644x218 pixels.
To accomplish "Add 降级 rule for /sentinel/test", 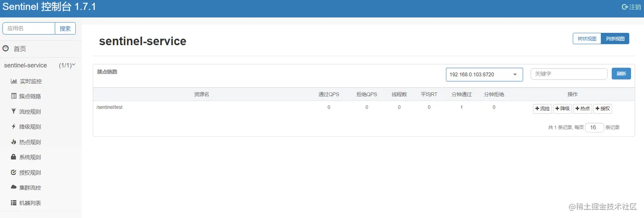I will click(x=562, y=109).
